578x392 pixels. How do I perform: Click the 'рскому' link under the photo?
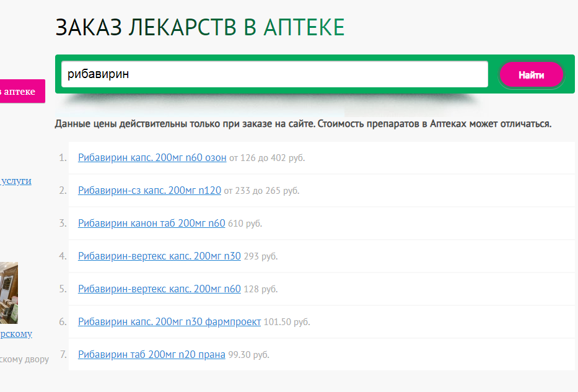pos(16,334)
